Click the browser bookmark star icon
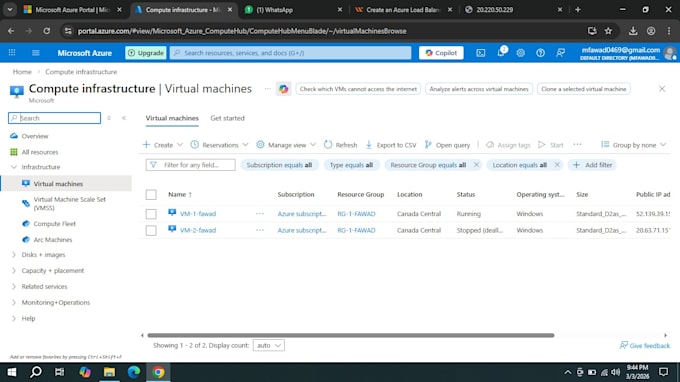 tap(608, 31)
